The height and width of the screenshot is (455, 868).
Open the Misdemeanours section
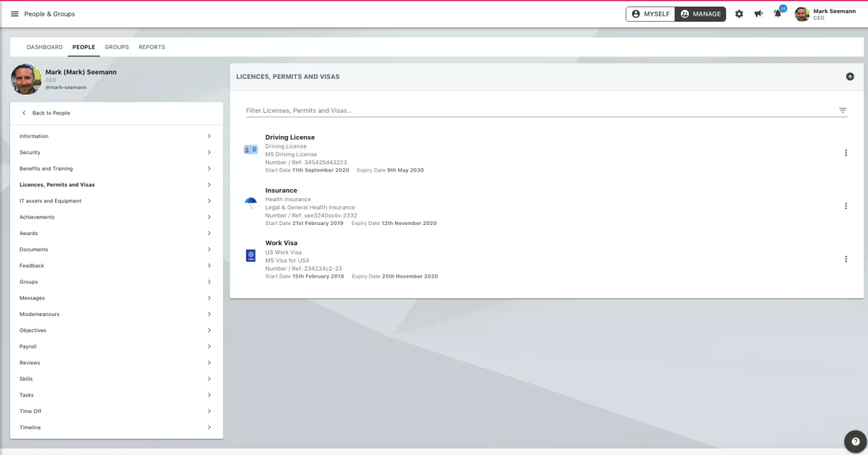click(x=116, y=314)
